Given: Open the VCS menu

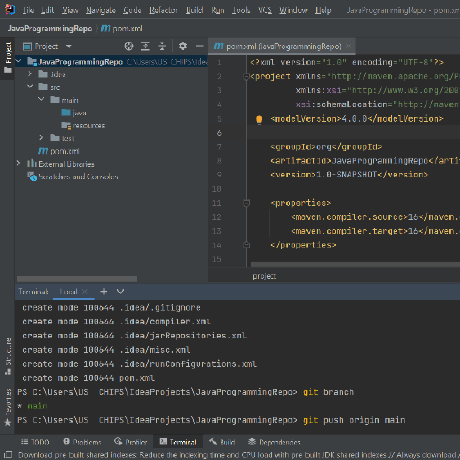Looking at the screenshot, I should (x=265, y=10).
